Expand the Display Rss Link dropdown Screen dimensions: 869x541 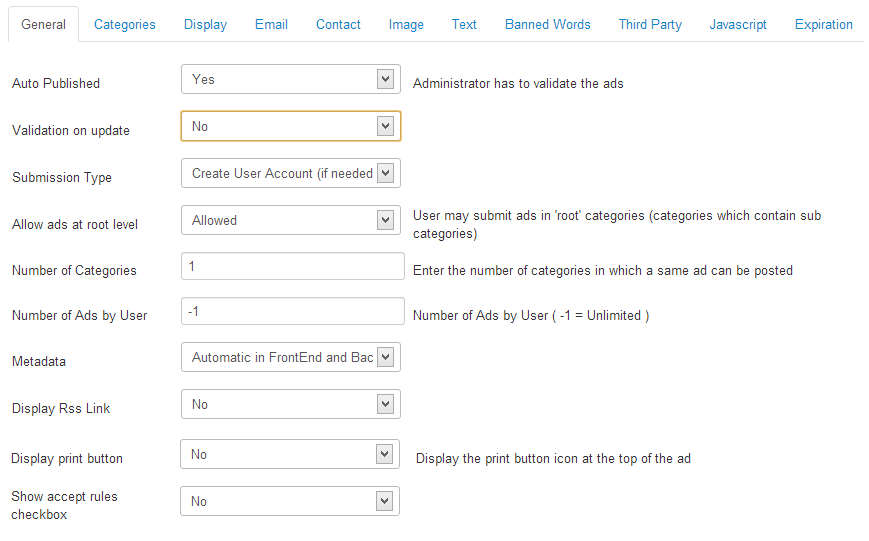[290, 405]
